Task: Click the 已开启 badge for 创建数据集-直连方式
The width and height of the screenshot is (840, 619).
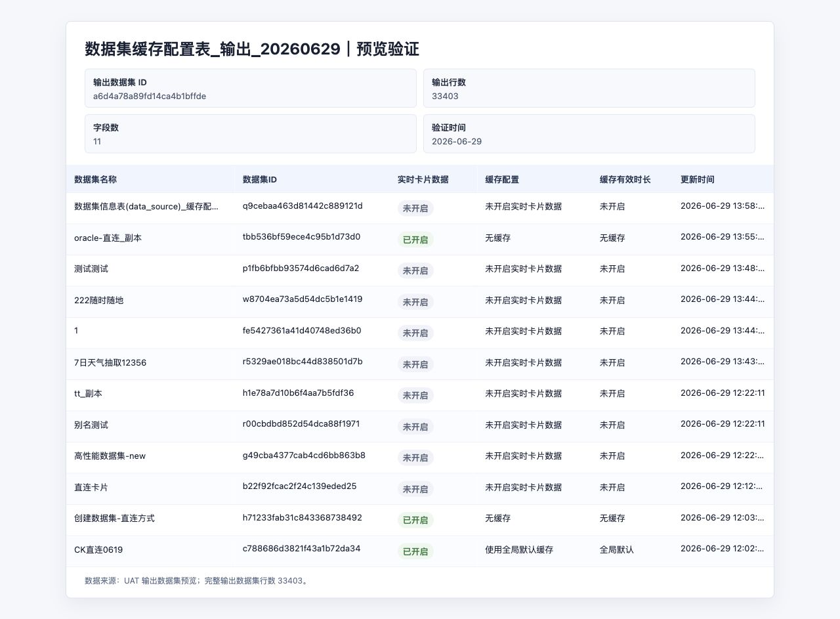Action: point(415,520)
